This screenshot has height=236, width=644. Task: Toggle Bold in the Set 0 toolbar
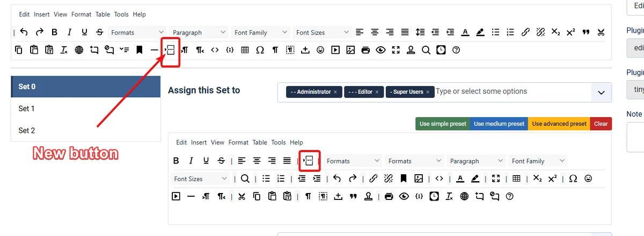point(176,161)
